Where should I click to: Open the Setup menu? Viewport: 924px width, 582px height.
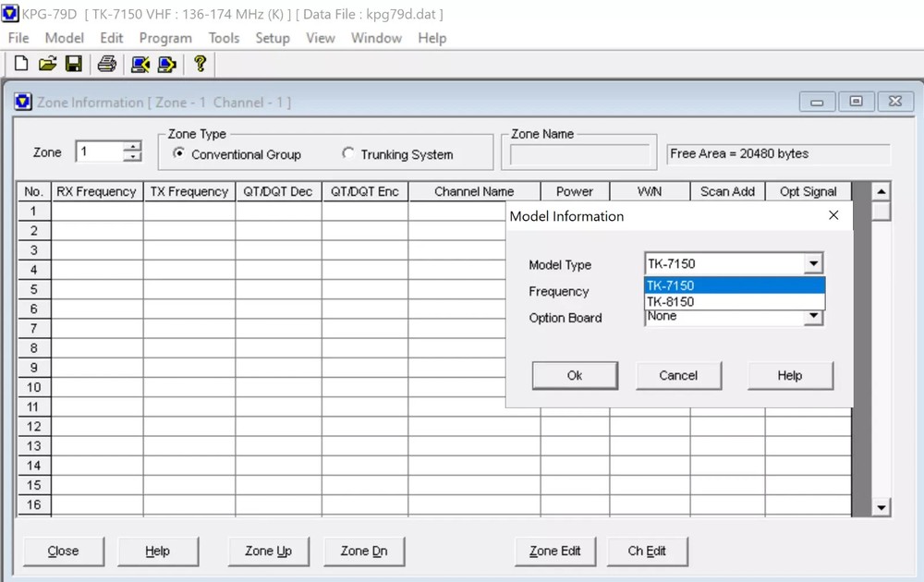click(x=273, y=38)
